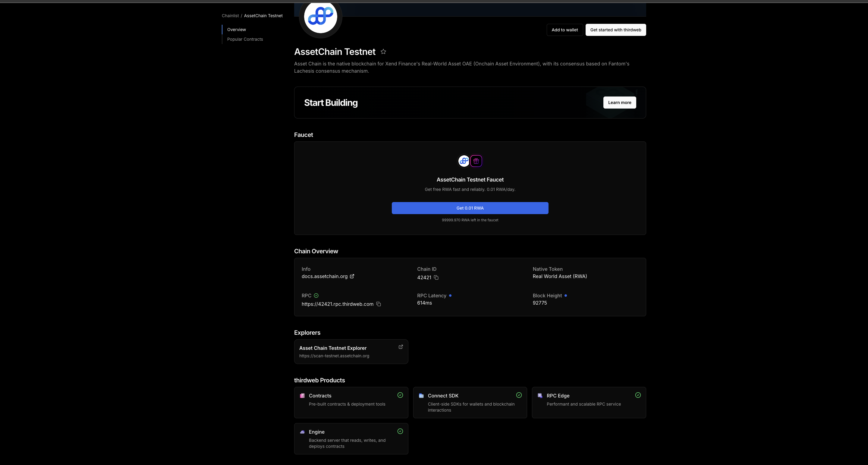Click the Contracts product icon
Viewport: 868px width, 465px height.
tap(302, 396)
